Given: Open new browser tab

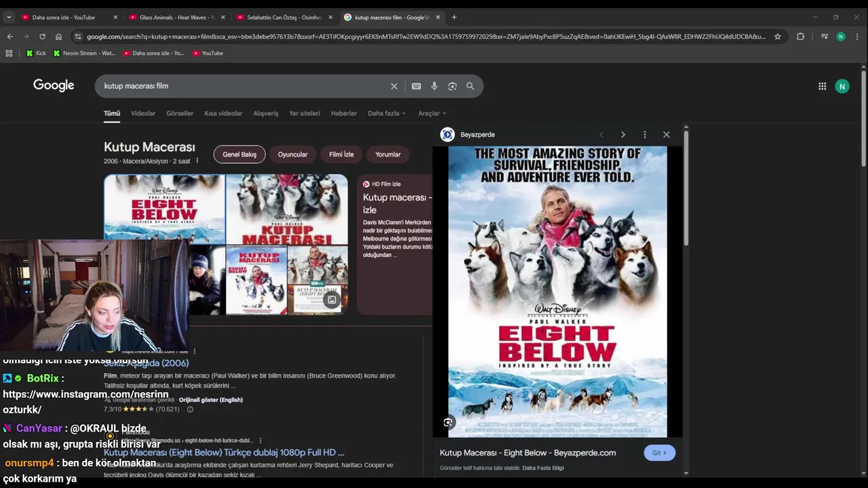Looking at the screenshot, I should click(454, 17).
